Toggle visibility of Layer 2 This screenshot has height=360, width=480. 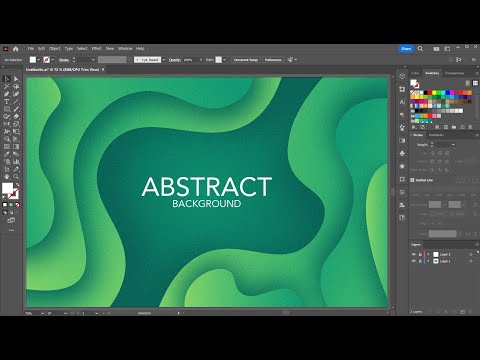pos(413,254)
